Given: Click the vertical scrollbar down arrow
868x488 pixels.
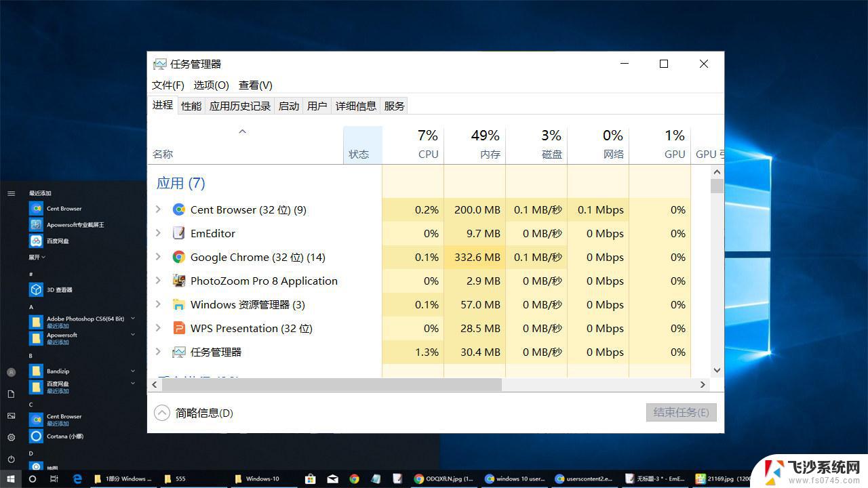Looking at the screenshot, I should (x=717, y=370).
